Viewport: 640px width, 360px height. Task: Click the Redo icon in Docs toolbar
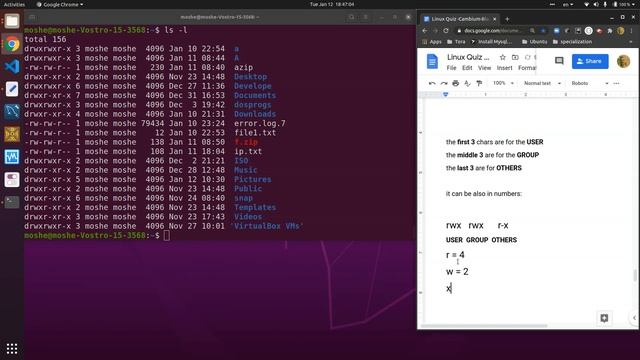coord(444,83)
